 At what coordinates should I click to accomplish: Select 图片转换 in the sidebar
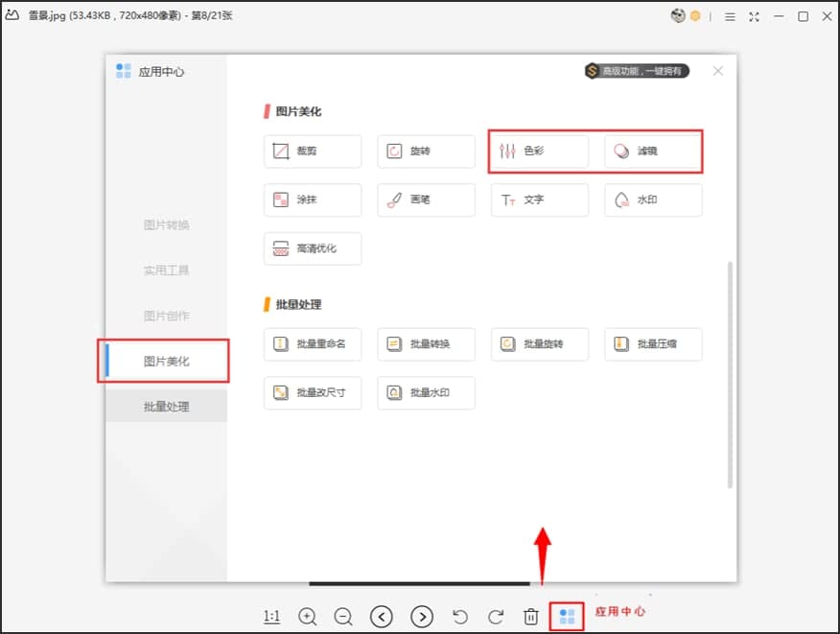click(166, 225)
